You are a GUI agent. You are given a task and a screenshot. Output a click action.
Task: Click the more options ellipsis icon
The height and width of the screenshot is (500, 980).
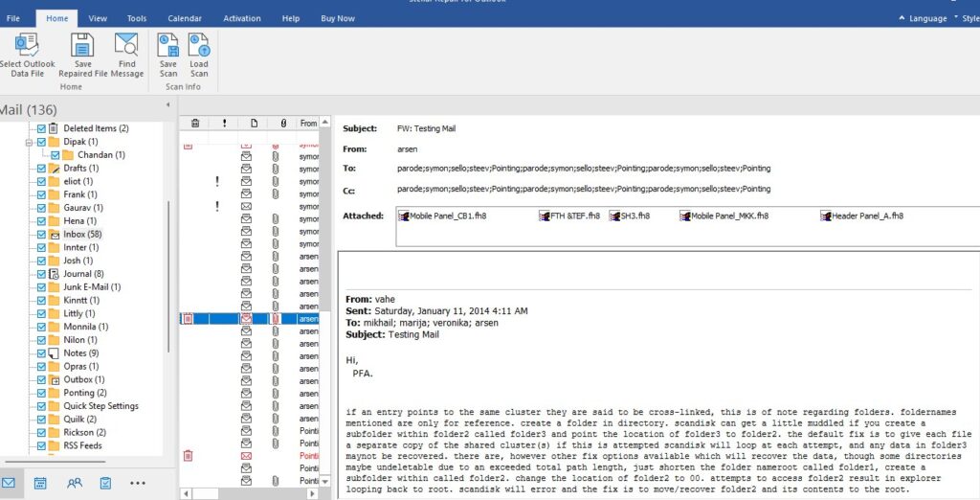click(138, 483)
